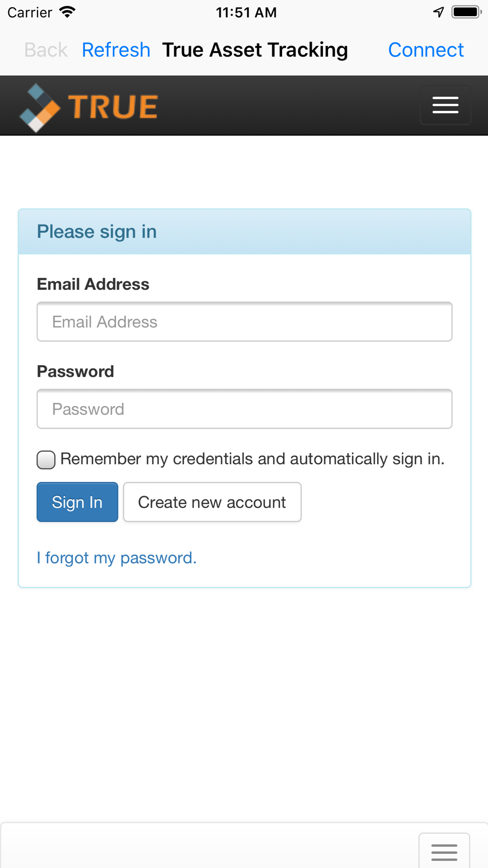Tap the clock time in status bar
Screen dimensions: 488x868
pos(246,12)
